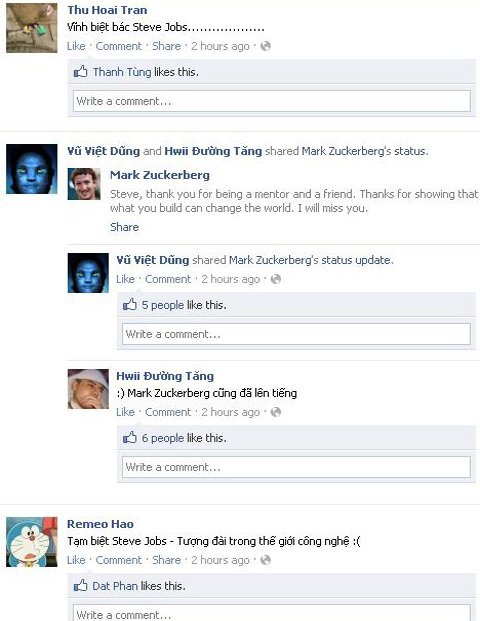Screen dimensions: 480x621
Task: Click the thumbs-up icon next to 6 people like this
Action: click(x=130, y=438)
